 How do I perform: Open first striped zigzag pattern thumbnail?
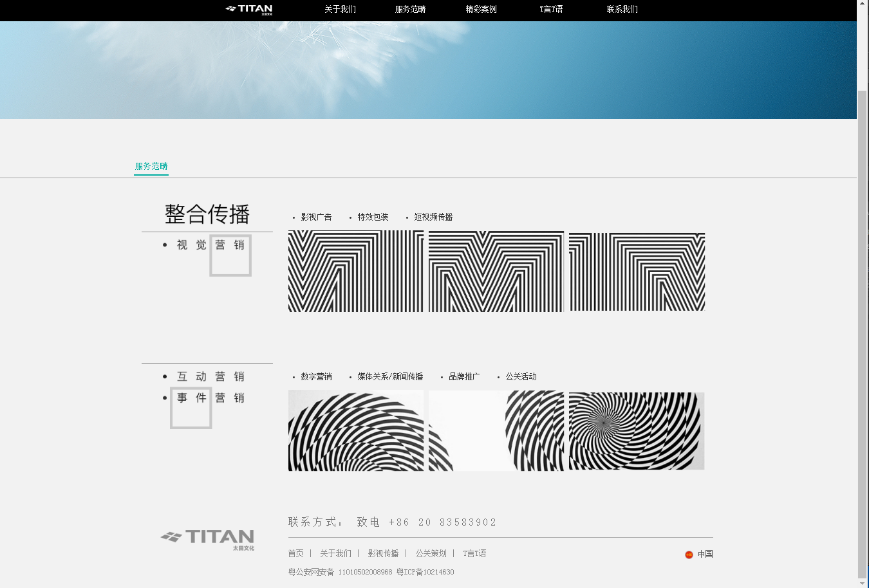pyautogui.click(x=356, y=271)
